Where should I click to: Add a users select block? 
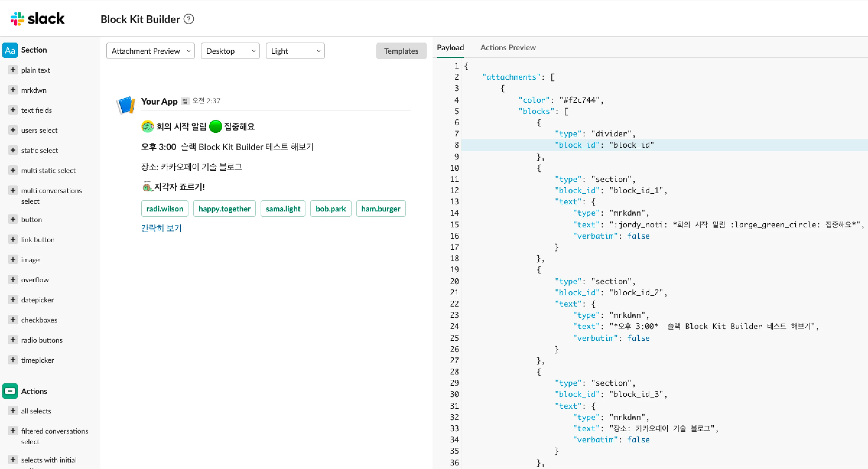13,130
